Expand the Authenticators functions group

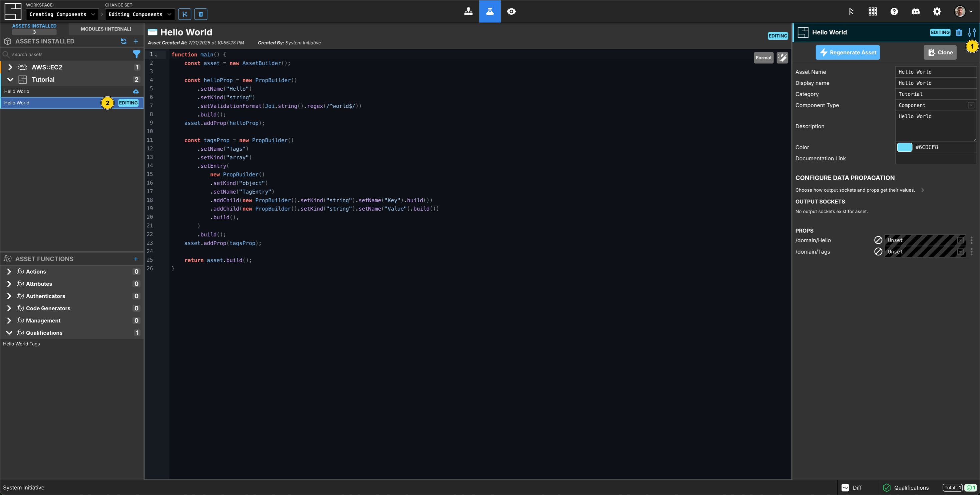click(x=9, y=296)
